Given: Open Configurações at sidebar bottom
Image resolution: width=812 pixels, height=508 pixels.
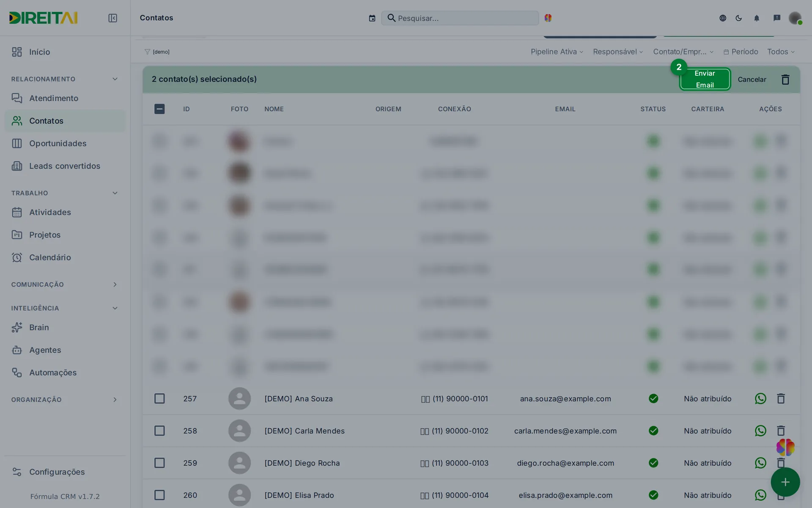Looking at the screenshot, I should click(65, 472).
